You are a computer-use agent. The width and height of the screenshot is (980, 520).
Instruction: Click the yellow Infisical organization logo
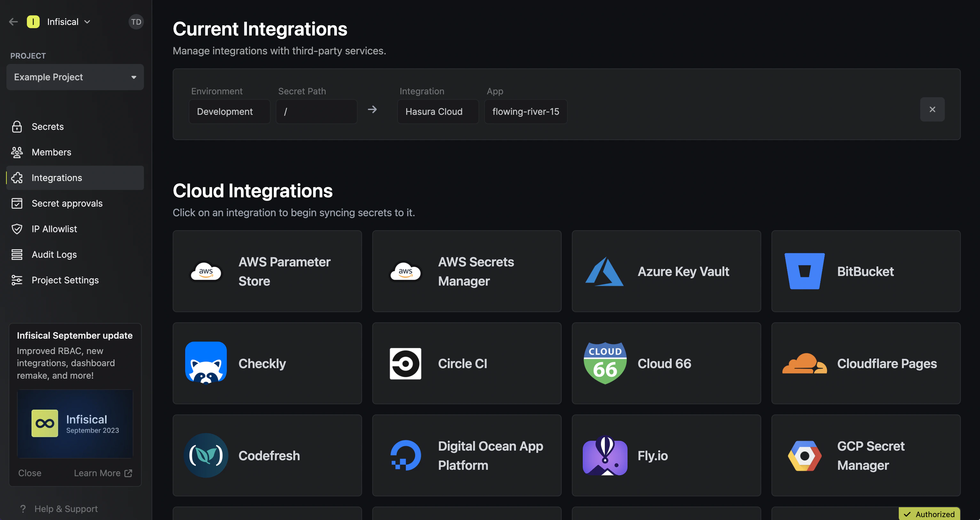click(x=33, y=22)
